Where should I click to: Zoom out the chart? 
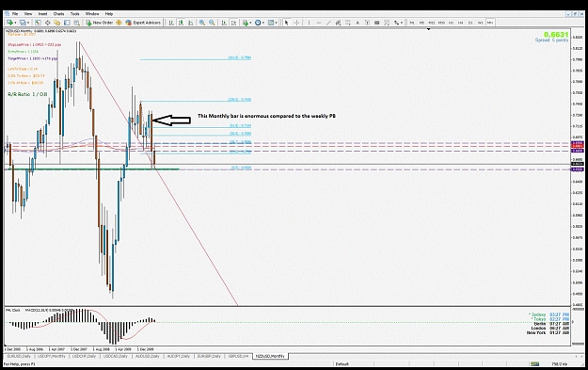pyautogui.click(x=212, y=23)
